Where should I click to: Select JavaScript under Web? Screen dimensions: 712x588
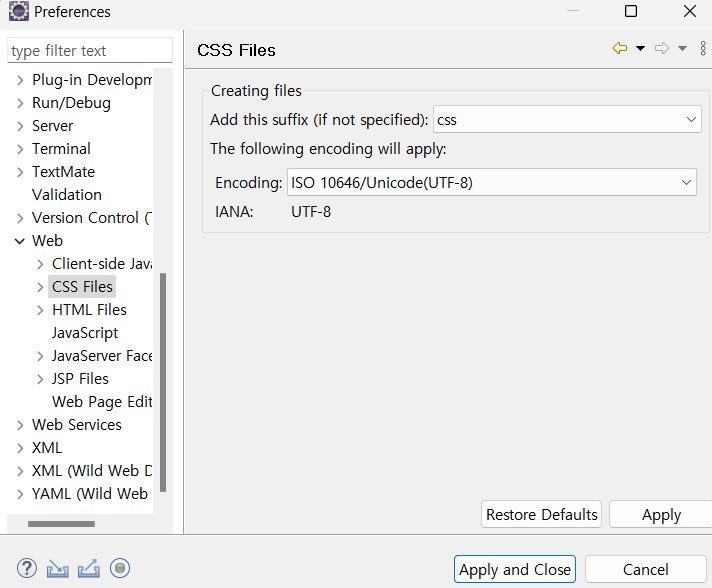coord(85,333)
